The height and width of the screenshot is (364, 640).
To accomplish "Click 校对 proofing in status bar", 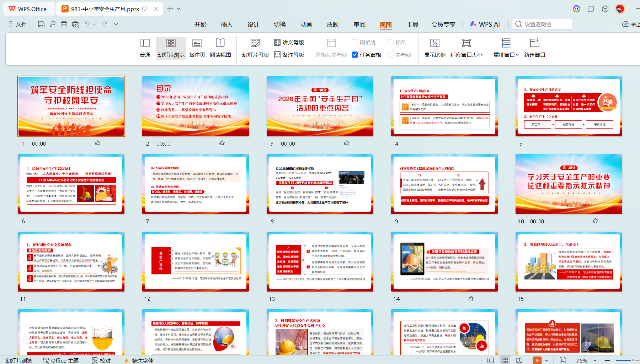I will tap(101, 360).
